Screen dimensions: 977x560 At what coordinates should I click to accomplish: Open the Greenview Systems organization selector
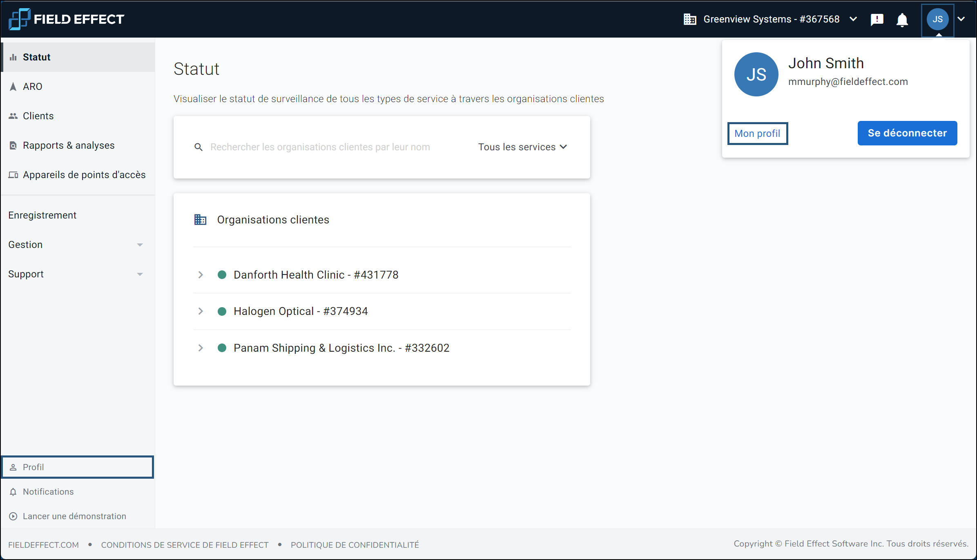(x=770, y=19)
